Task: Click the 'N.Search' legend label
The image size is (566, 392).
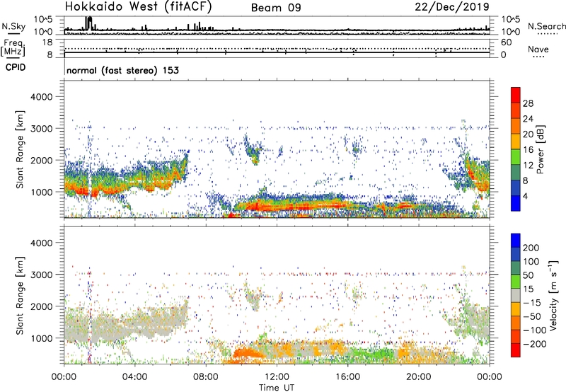Action: pyautogui.click(x=546, y=26)
